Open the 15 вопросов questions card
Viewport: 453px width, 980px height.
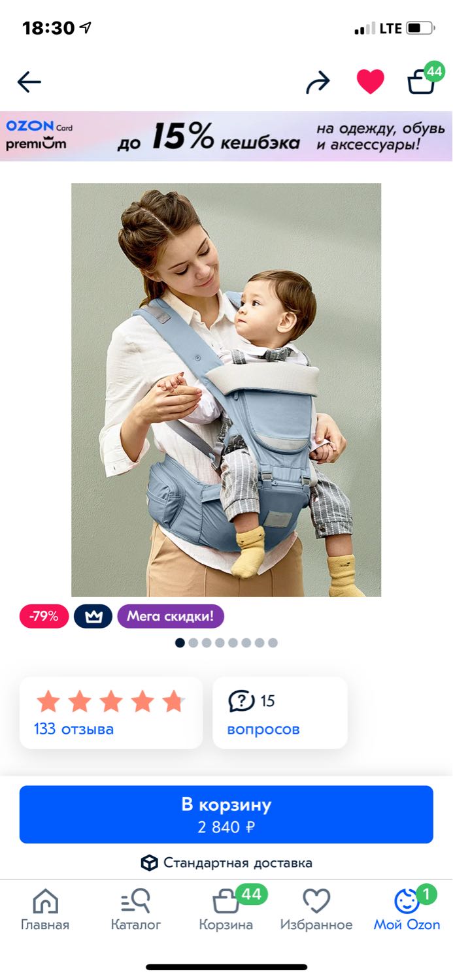click(x=280, y=713)
